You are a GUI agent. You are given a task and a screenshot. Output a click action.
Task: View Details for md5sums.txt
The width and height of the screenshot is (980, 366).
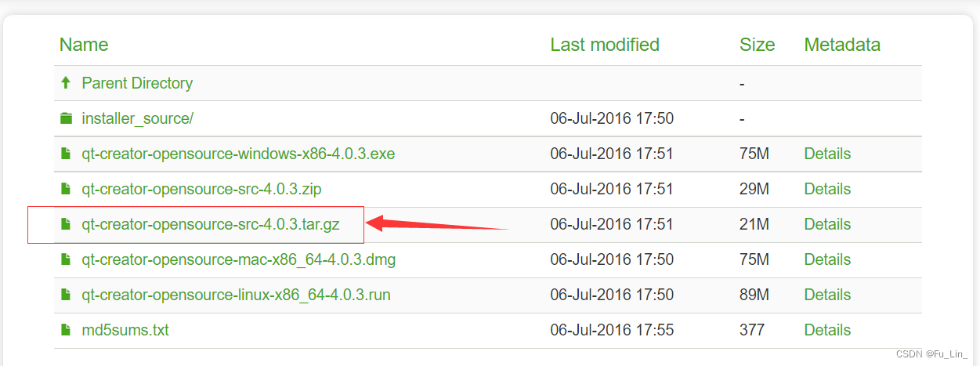pyautogui.click(x=827, y=331)
